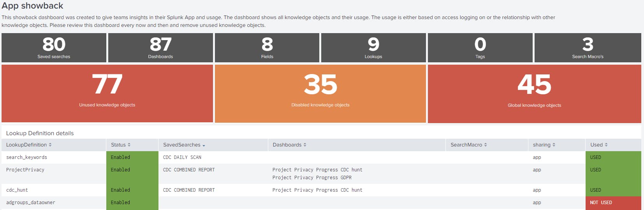644x210 pixels.
Task: Open the Project Privacy Progress GDPR entry
Action: coord(312,178)
